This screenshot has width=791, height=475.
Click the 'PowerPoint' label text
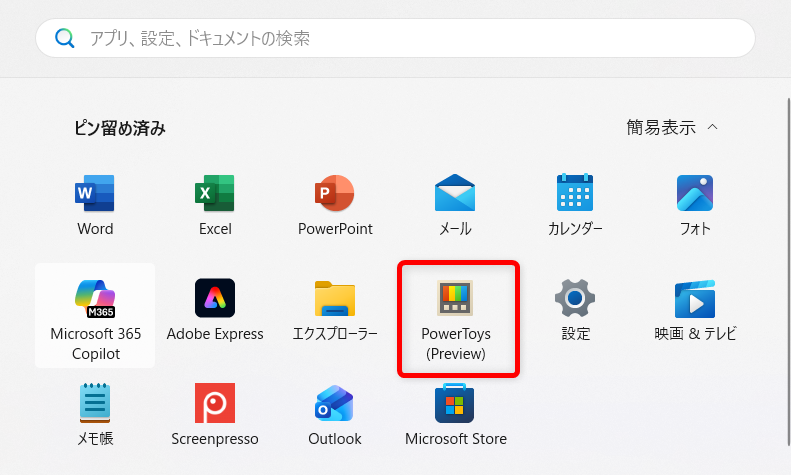pos(335,229)
